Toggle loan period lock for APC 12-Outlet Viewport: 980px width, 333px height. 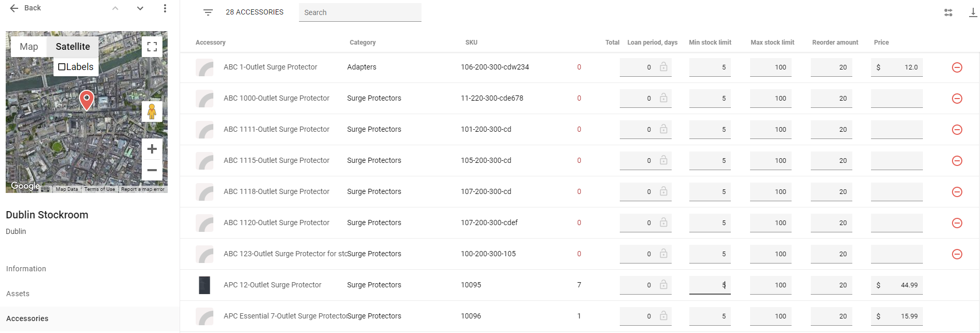[x=663, y=285]
